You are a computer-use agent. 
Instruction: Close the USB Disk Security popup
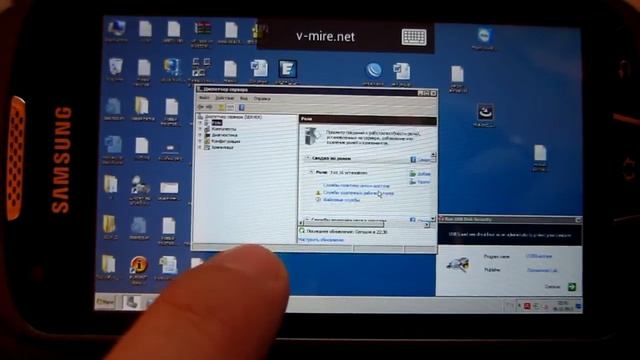click(578, 220)
